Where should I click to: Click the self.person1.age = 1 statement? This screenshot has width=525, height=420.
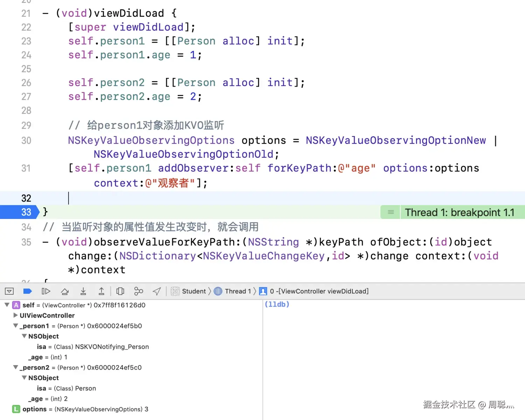135,55
